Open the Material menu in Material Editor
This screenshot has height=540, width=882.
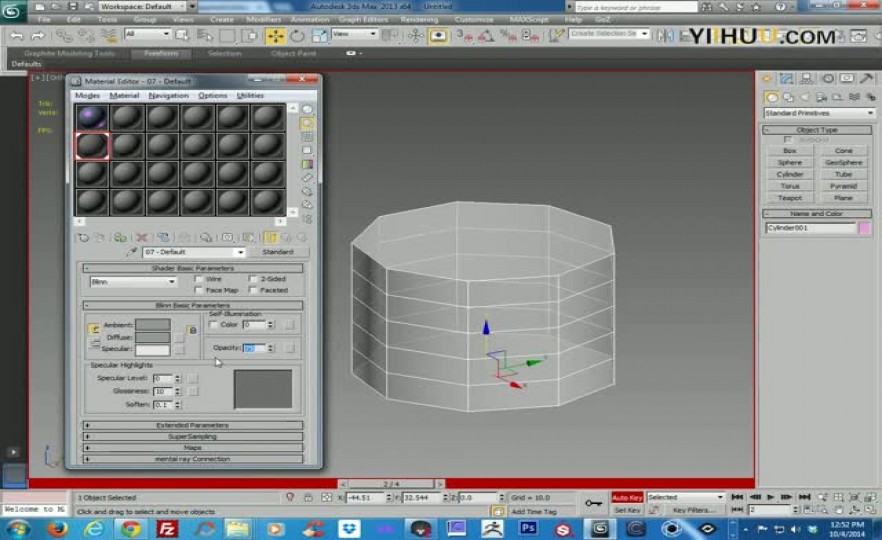(x=124, y=96)
